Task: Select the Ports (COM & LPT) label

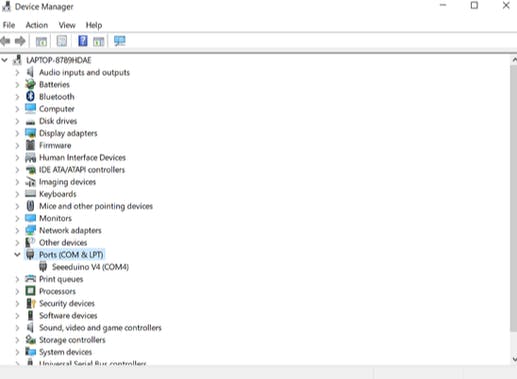Action: click(71, 255)
